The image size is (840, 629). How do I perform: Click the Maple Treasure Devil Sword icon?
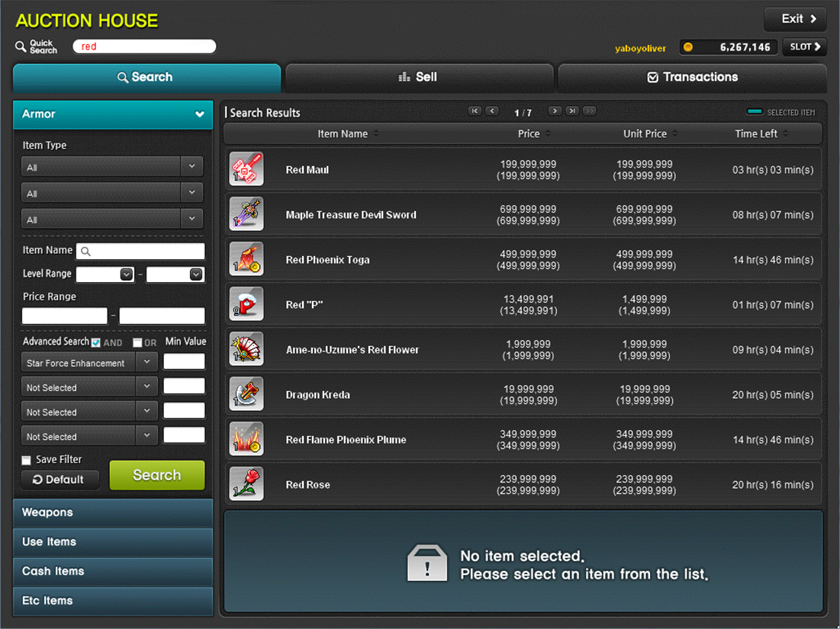pyautogui.click(x=246, y=214)
